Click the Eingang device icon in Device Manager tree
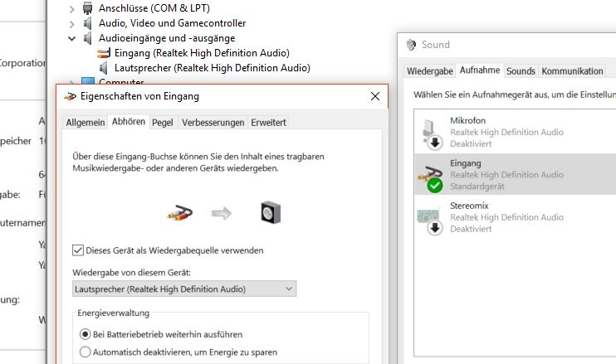 (103, 53)
